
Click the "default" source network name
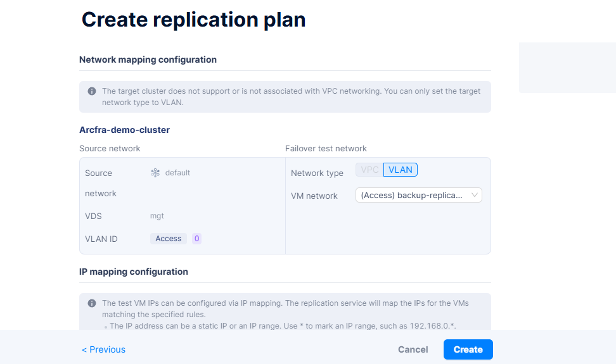click(177, 173)
